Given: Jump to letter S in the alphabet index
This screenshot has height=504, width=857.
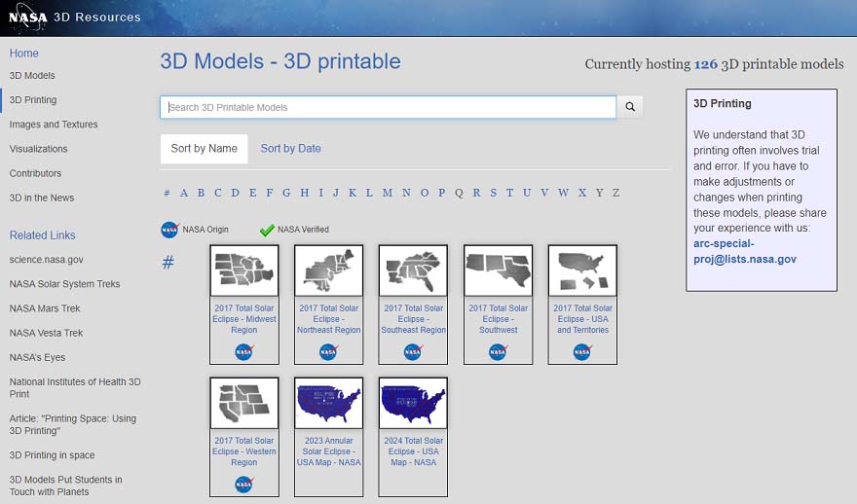Looking at the screenshot, I should click(494, 193).
